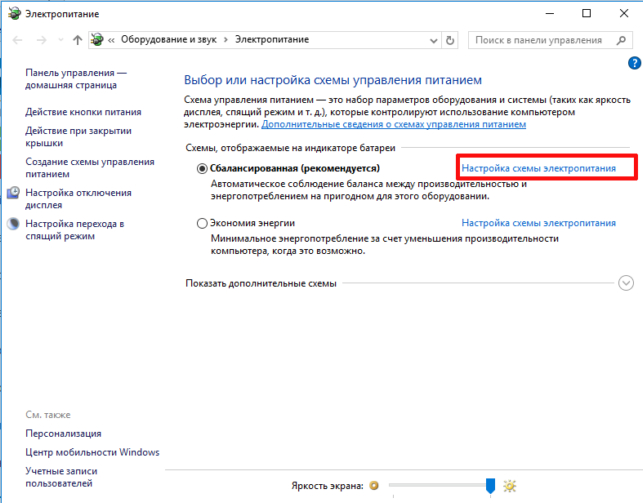Select Сбалансированная power plan radio

202,168
